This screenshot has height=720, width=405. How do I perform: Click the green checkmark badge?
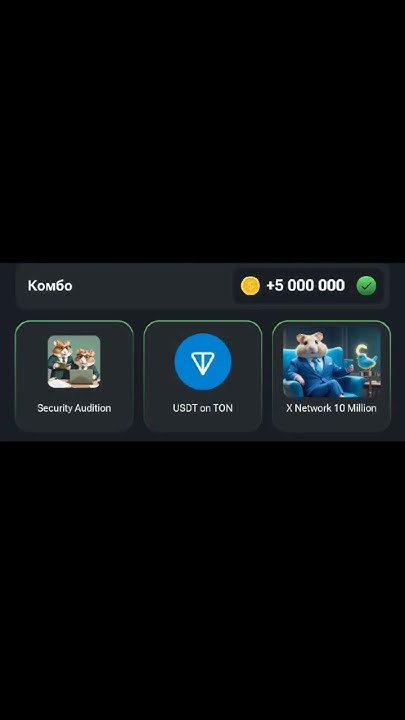[366, 286]
